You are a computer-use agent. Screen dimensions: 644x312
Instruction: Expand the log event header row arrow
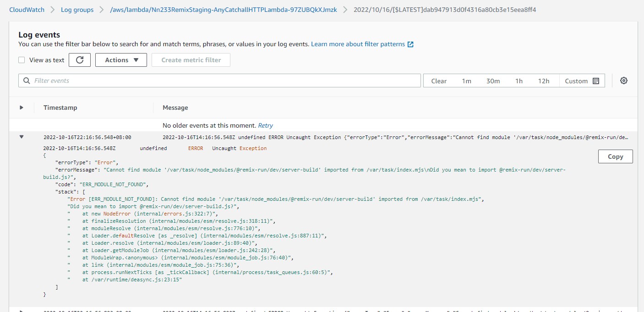[x=22, y=107]
